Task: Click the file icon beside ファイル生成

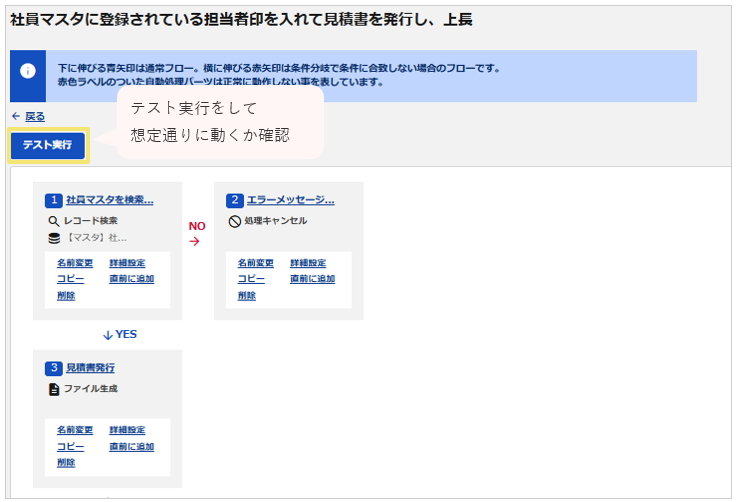Action: pyautogui.click(x=54, y=389)
